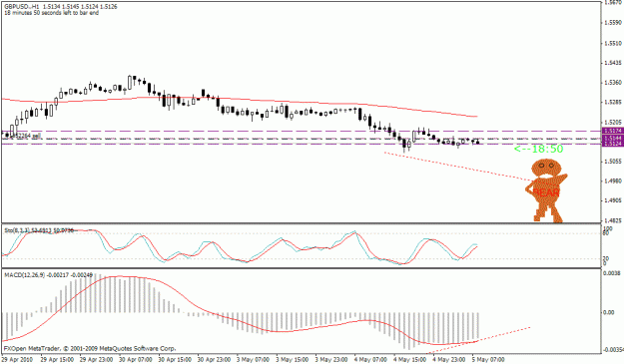624x364 pixels.
Task: Click '30 Apr 15:00' on time axis
Action: [x=175, y=360]
